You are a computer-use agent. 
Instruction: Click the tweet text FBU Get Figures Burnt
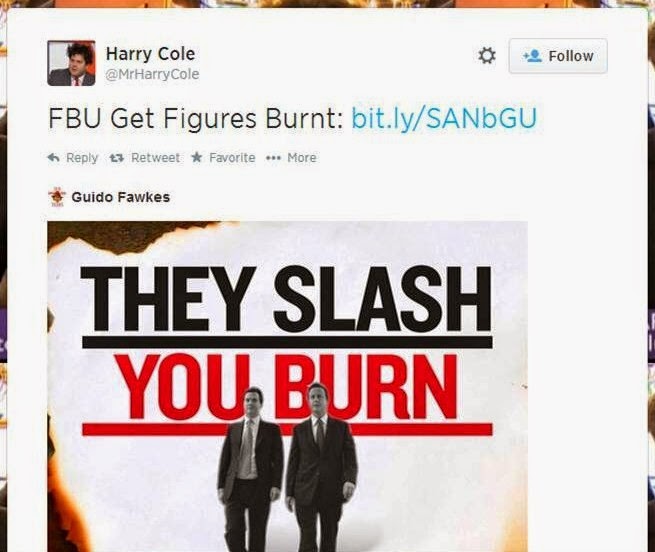(195, 118)
